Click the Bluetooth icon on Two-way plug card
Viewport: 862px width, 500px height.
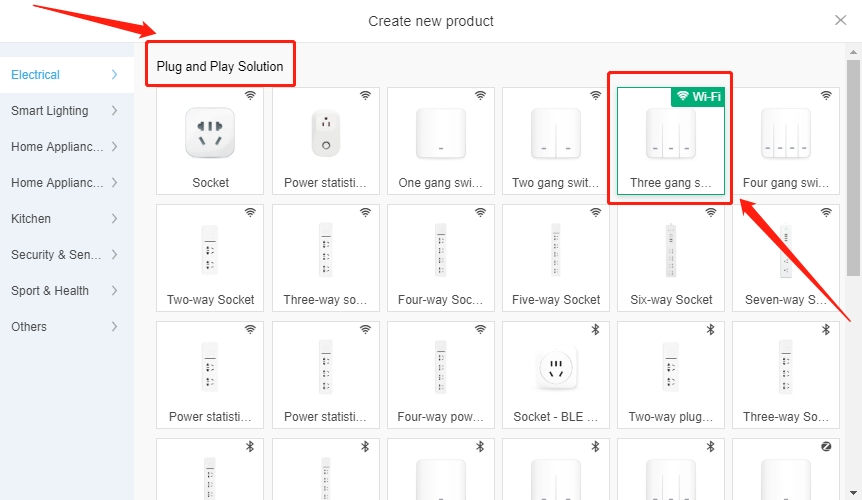click(x=710, y=329)
